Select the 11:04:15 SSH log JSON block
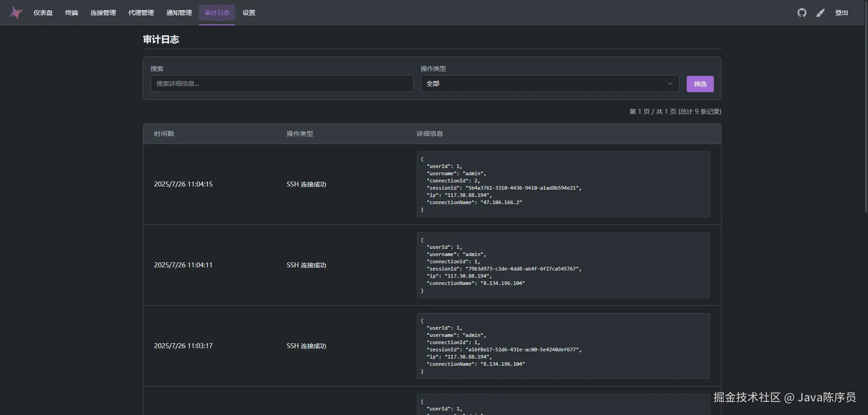Viewport: 868px width, 415px height. coord(563,184)
